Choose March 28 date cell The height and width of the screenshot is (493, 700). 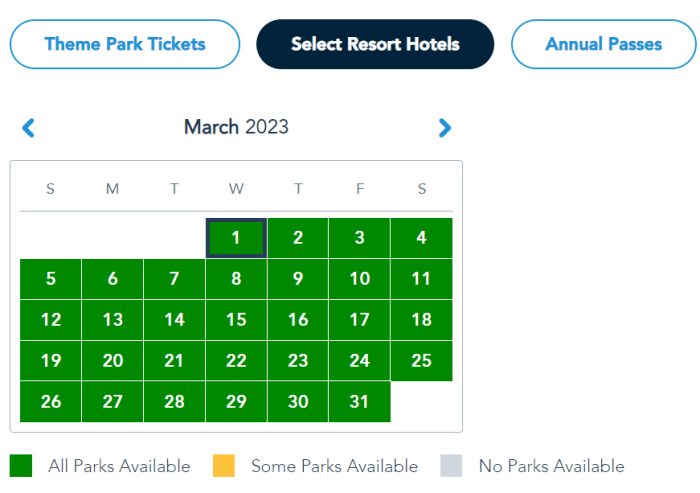(174, 402)
